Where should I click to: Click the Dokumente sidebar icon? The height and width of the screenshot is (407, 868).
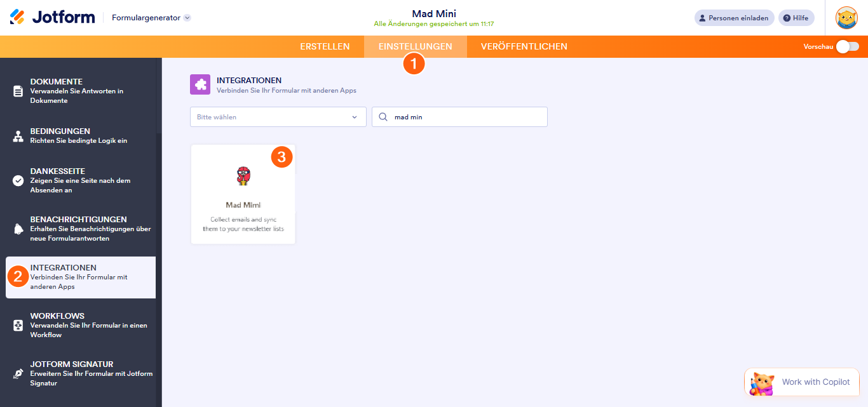(x=18, y=91)
